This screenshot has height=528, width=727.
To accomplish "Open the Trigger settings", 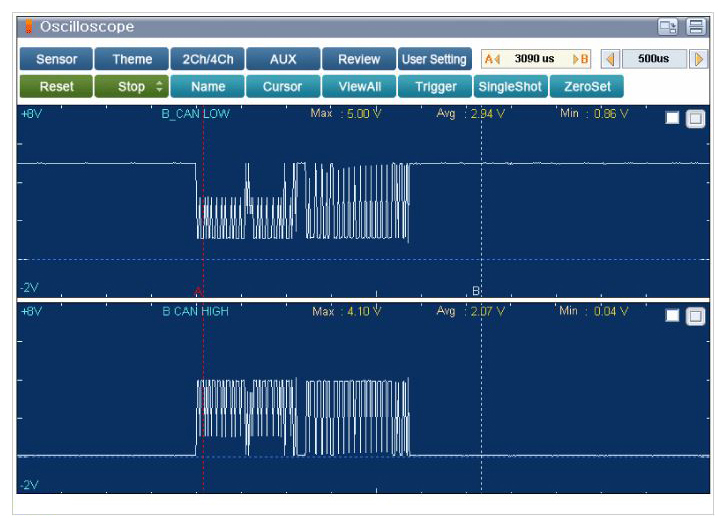I will (436, 87).
